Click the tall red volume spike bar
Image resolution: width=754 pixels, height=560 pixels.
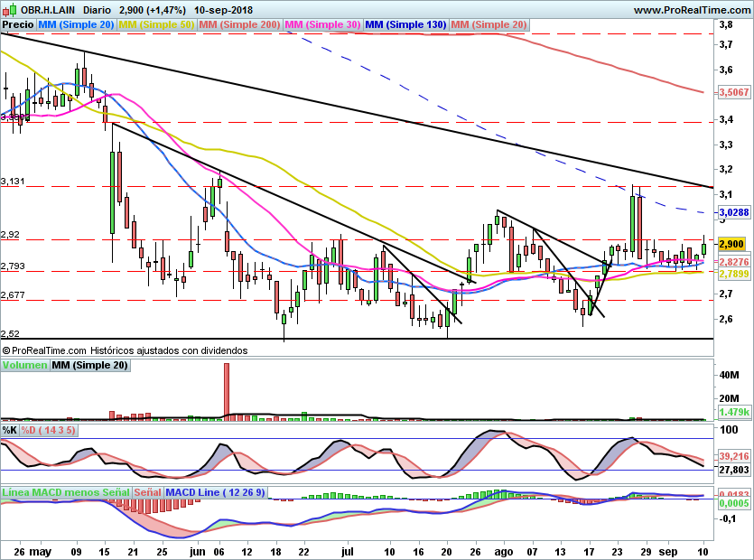pos(227,391)
